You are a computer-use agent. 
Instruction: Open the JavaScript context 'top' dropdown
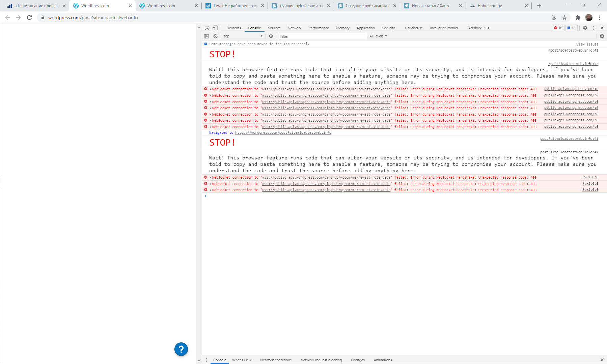coord(243,36)
